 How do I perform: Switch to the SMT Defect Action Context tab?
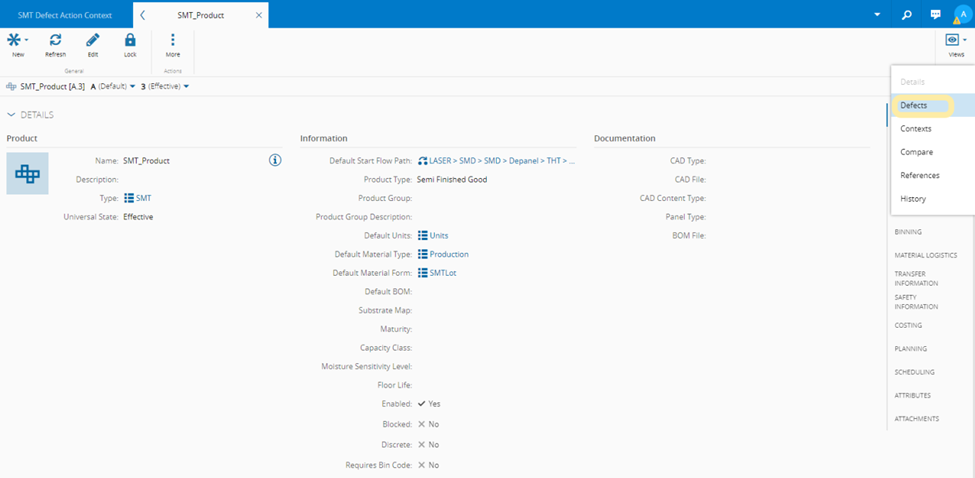point(65,15)
